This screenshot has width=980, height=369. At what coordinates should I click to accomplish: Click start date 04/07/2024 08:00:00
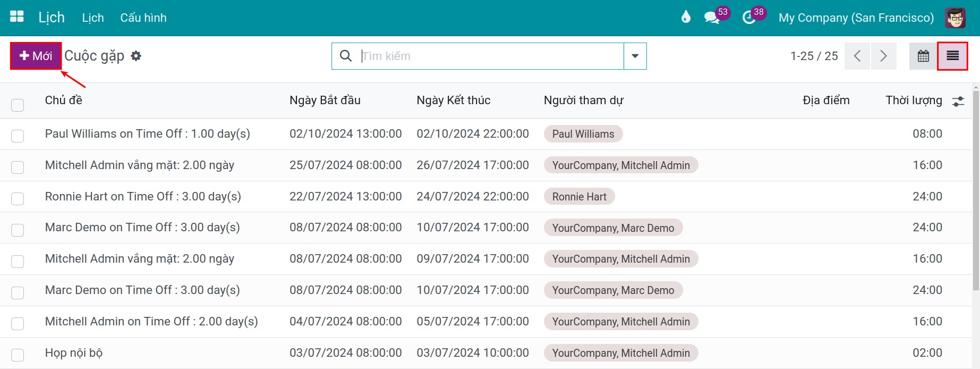click(x=345, y=321)
